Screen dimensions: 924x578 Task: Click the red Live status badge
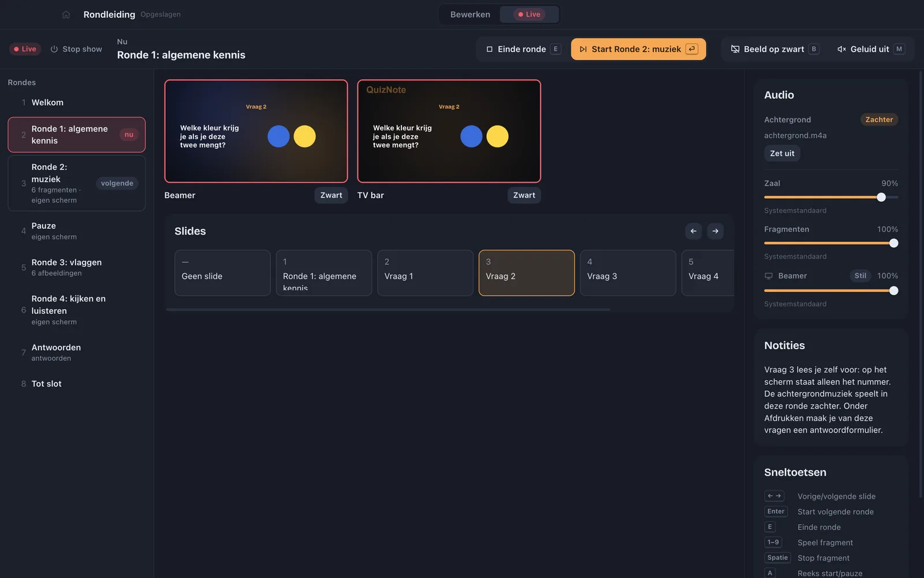(25, 49)
